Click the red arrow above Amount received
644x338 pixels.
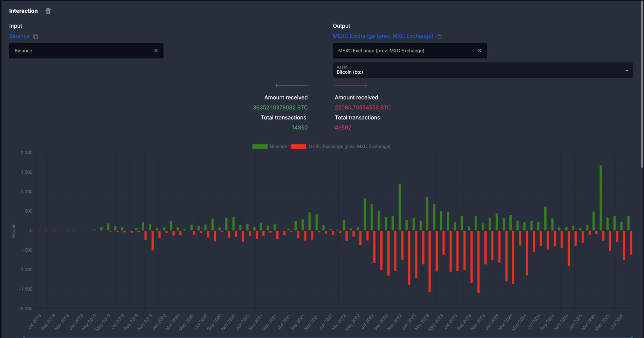click(x=351, y=86)
